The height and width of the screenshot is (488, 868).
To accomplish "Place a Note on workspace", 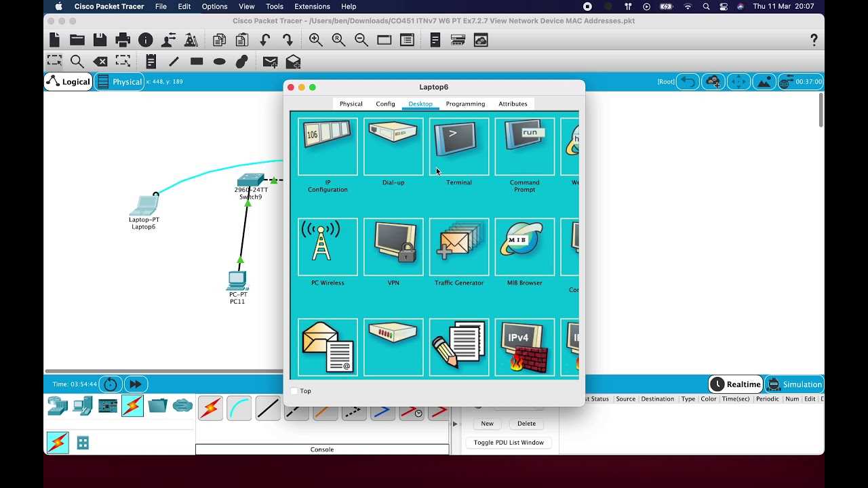I will click(x=151, y=62).
